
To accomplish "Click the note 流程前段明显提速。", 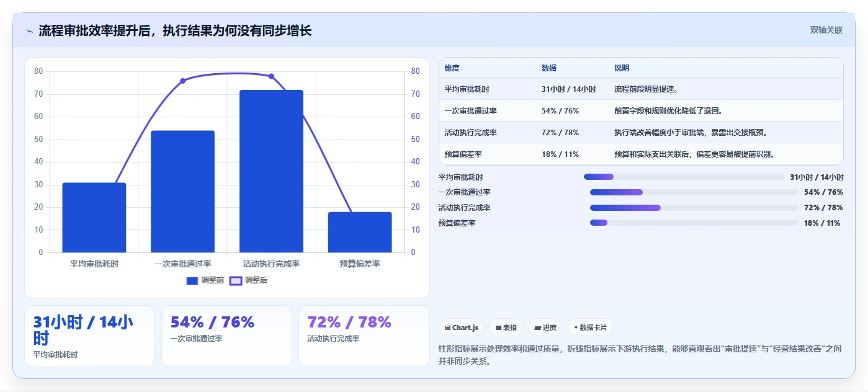I will pyautogui.click(x=646, y=89).
